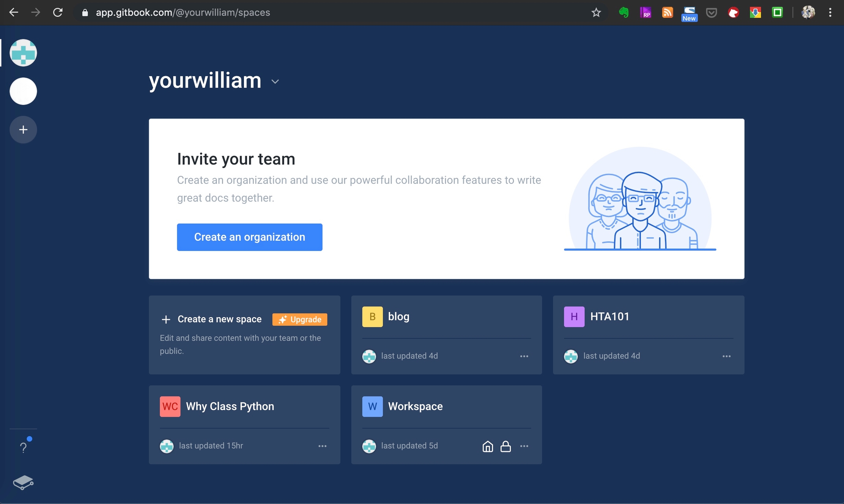Click the yourwilliam avatar in sidebar
The width and height of the screenshot is (844, 504).
click(23, 53)
